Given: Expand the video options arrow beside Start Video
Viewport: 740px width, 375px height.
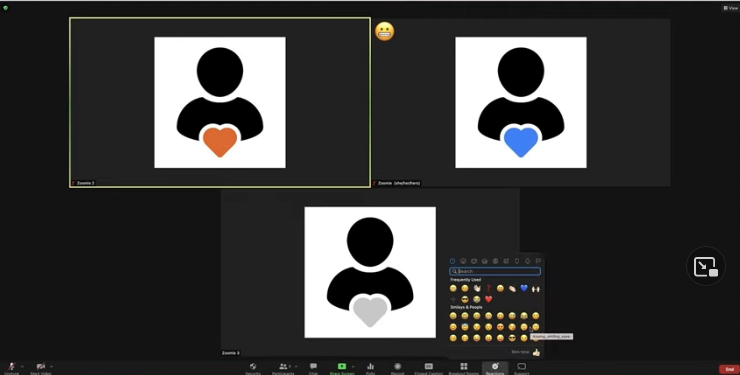Looking at the screenshot, I should [51, 366].
